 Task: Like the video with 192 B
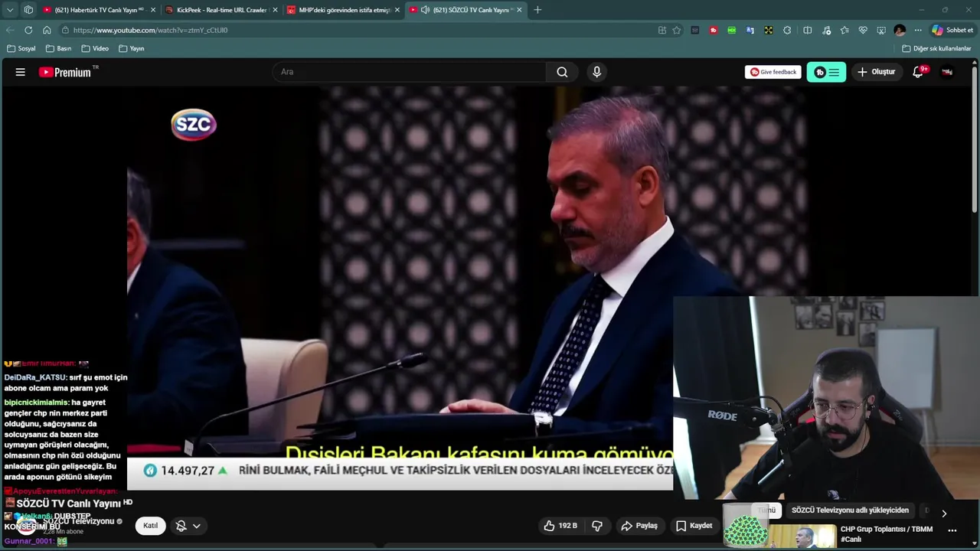(560, 526)
